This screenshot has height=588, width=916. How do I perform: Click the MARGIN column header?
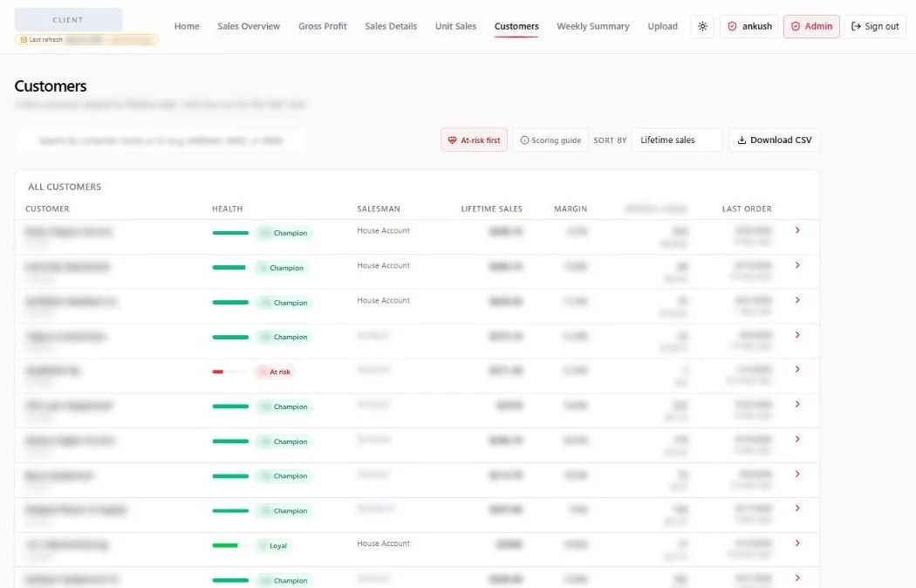571,209
